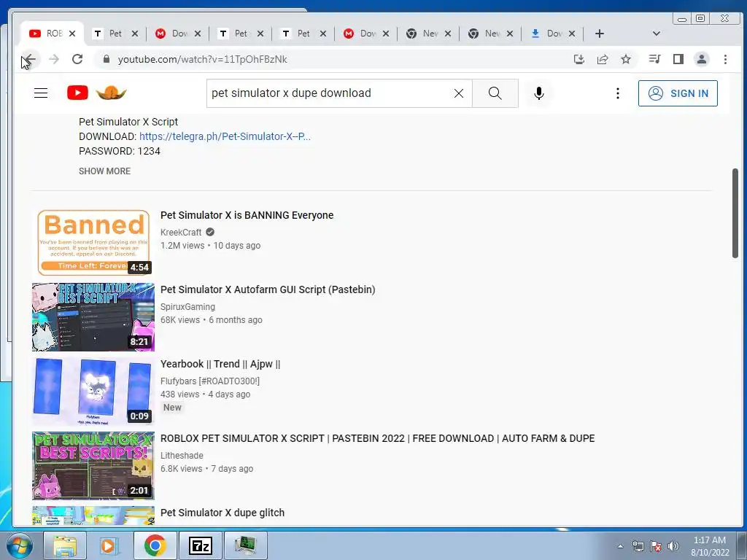Close the active ROB YouTube tab
Image resolution: width=747 pixels, height=560 pixels.
click(72, 34)
